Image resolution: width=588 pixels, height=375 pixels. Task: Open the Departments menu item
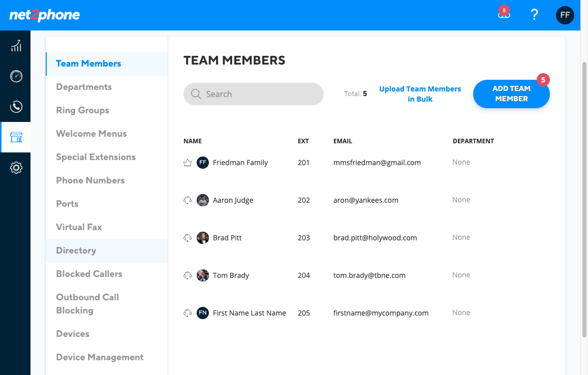107,87
